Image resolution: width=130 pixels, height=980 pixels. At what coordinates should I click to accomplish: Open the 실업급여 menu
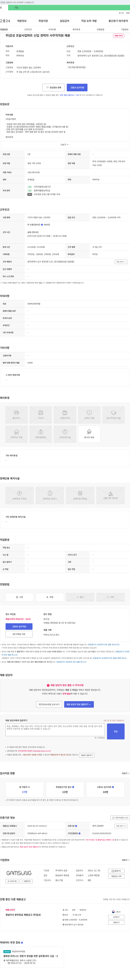coord(65,21)
